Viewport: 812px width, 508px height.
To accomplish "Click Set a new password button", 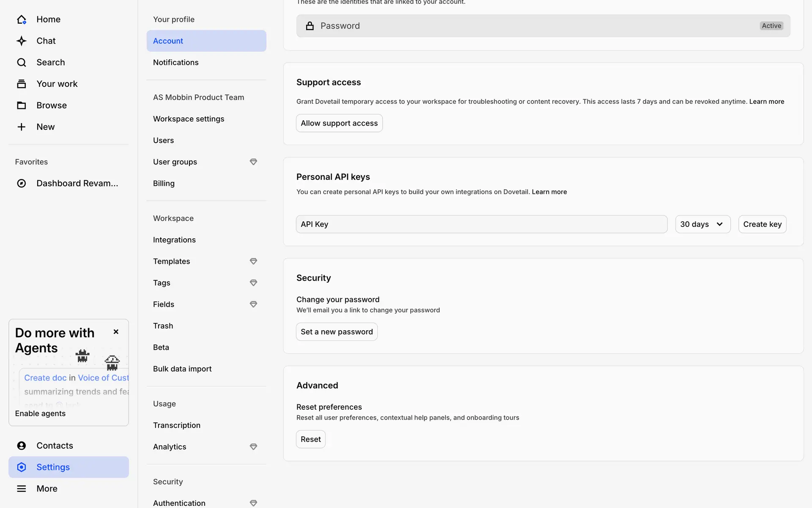I will point(337,332).
